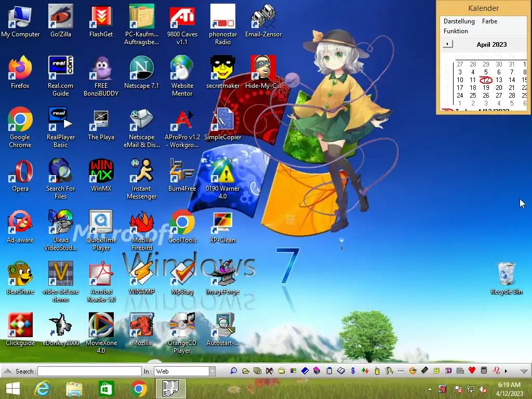
Task: Click the dollar sign icon in the search toolbar
Action: (353, 371)
